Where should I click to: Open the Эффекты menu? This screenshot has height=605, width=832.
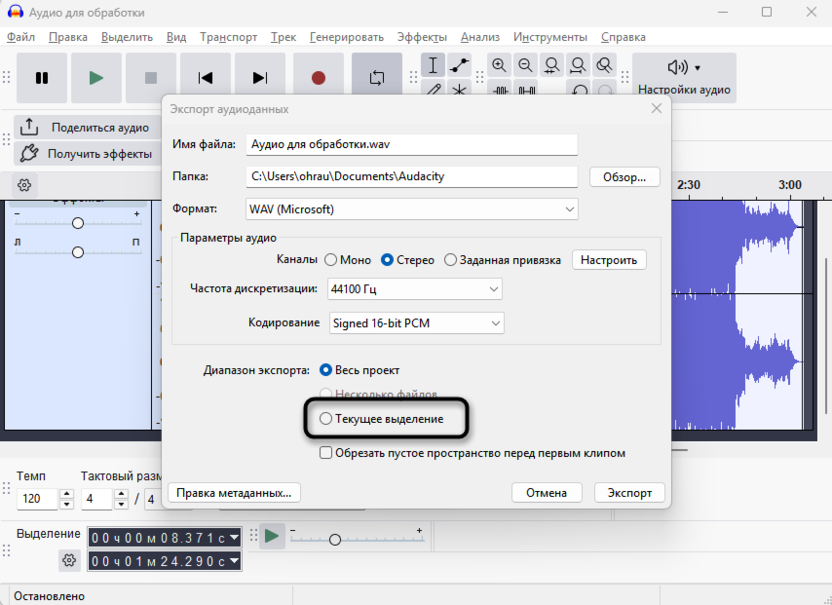pos(422,37)
